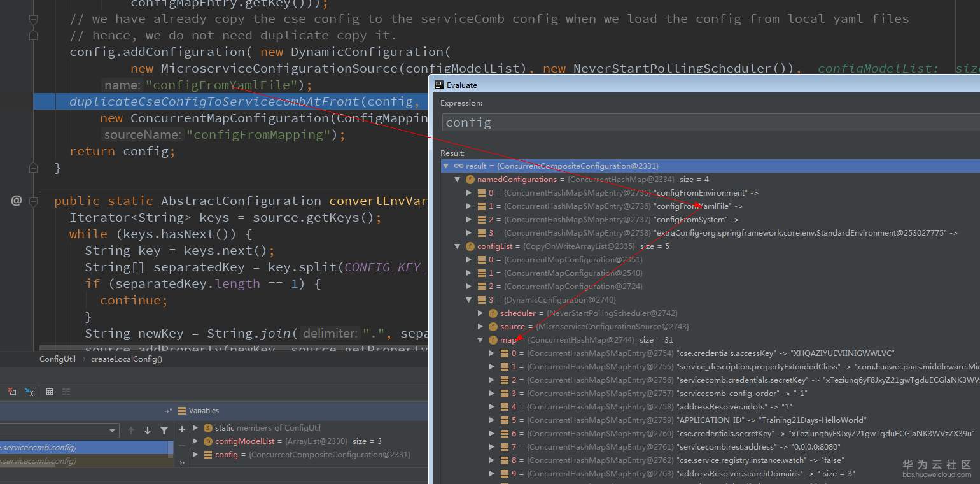Screen dimensions: 980x484
Task: Collapse the map ConcurrentHashMap node
Action: tap(480, 340)
